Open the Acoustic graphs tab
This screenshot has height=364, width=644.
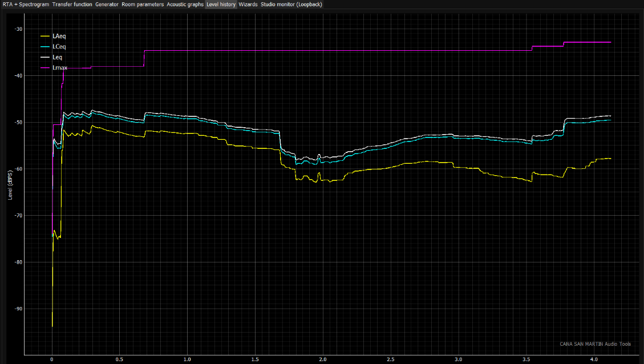(185, 4)
